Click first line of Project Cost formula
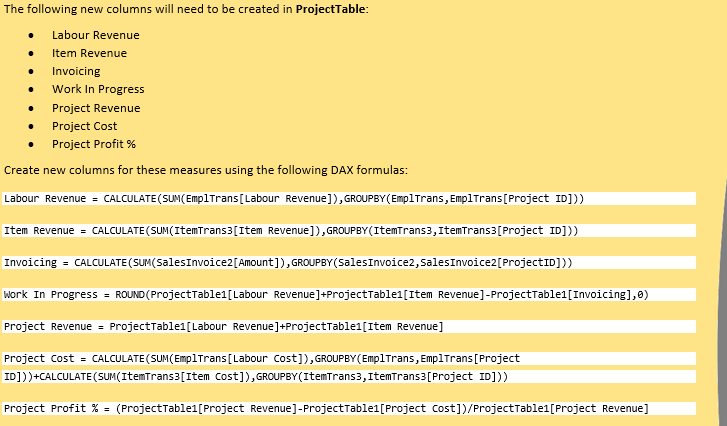The image size is (727, 426). pos(262,358)
